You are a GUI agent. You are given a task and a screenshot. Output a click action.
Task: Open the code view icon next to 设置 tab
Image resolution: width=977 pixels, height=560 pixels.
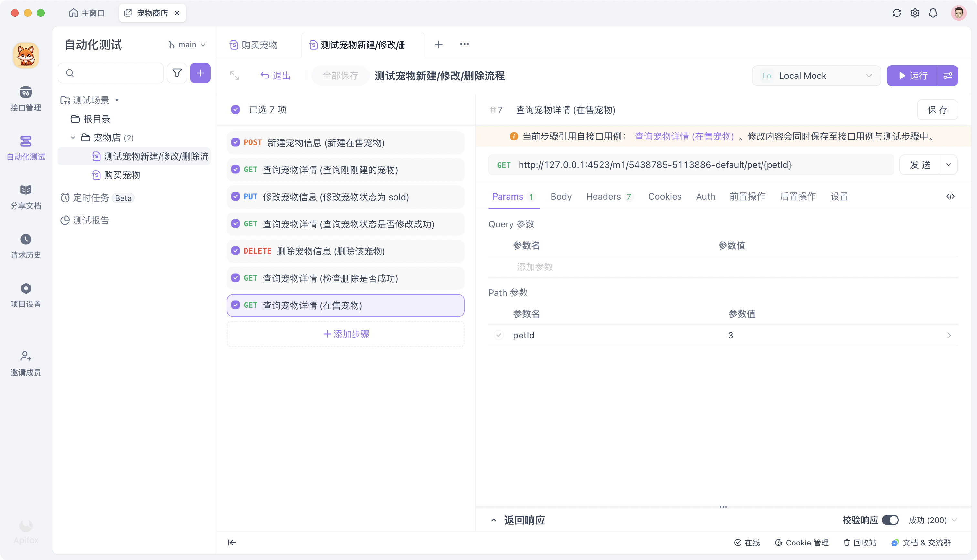(x=951, y=196)
